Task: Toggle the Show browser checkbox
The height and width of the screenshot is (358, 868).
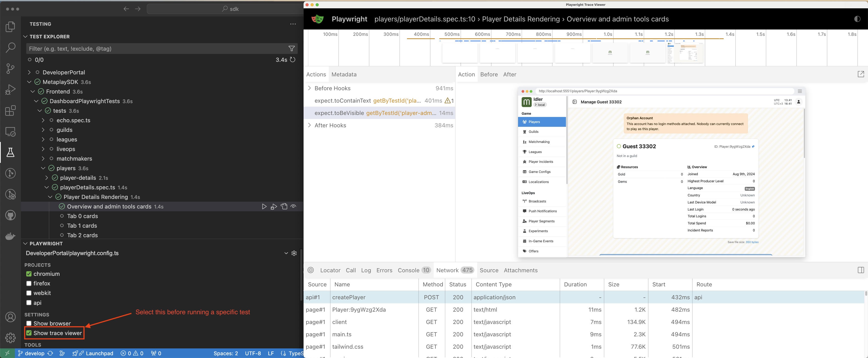Action: click(28, 323)
